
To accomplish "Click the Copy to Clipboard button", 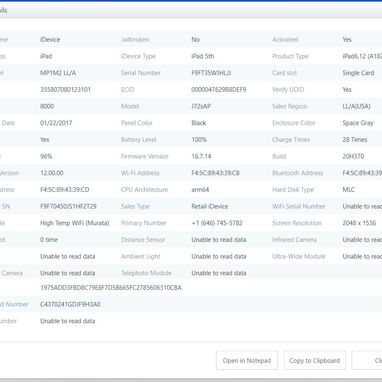I will [315, 360].
